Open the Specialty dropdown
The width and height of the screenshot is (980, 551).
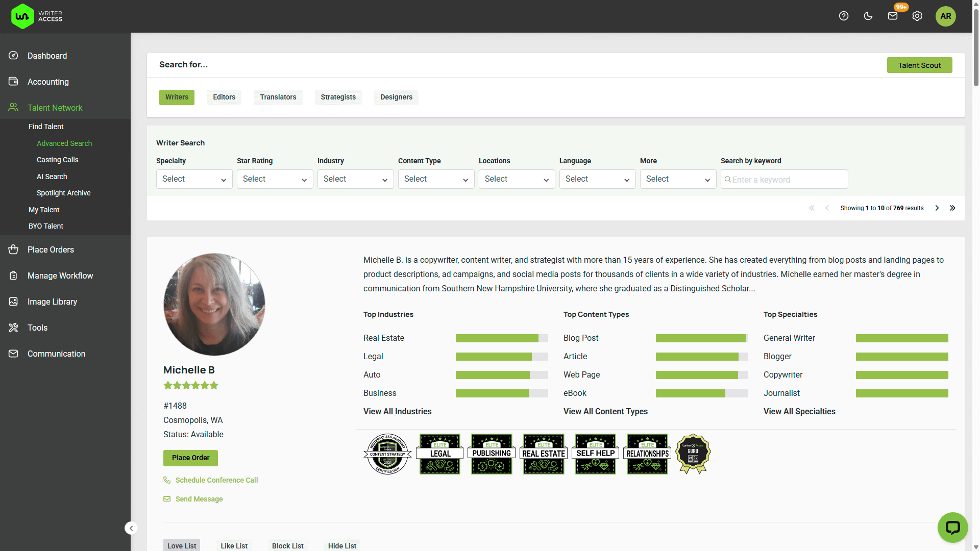click(194, 179)
